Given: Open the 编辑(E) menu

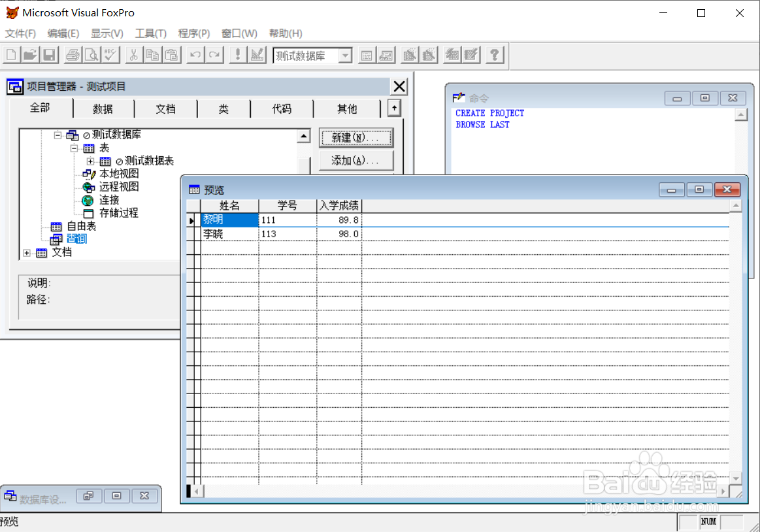Looking at the screenshot, I should (63, 33).
